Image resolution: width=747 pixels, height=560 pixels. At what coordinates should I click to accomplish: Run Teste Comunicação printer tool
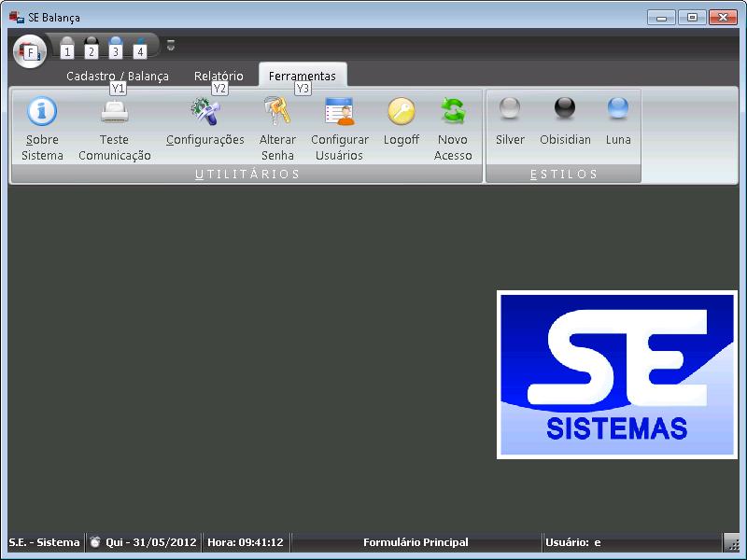tap(115, 112)
